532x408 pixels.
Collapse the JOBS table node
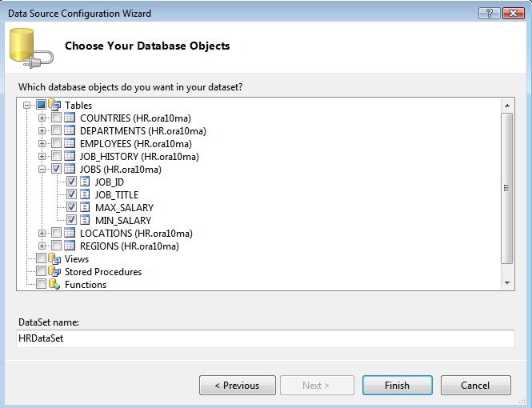coord(42,170)
